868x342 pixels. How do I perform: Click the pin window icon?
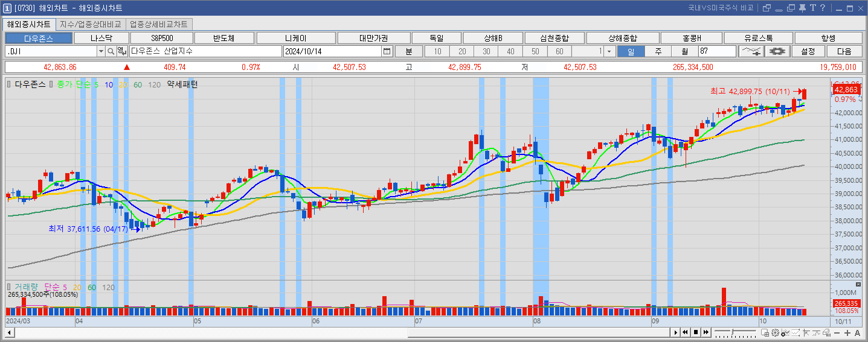pos(802,8)
